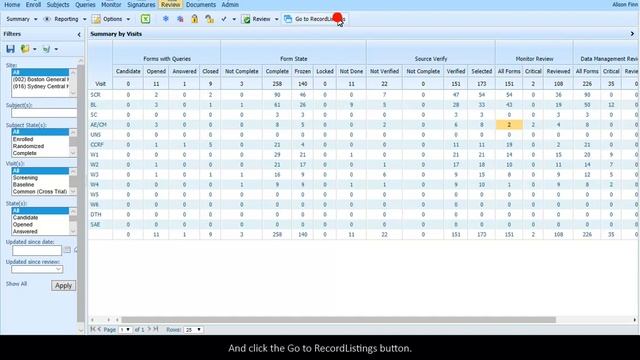
Task: Open the Rows per page dropdown
Action: pyautogui.click(x=193, y=329)
